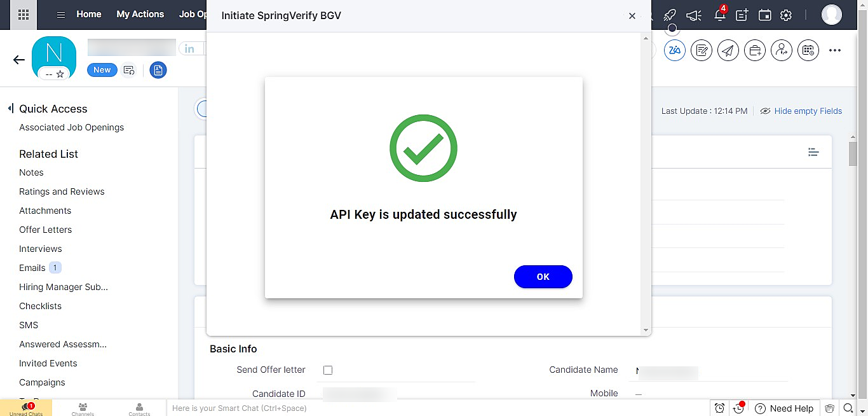Open the My Actions tab
This screenshot has width=868, height=416.
140,14
